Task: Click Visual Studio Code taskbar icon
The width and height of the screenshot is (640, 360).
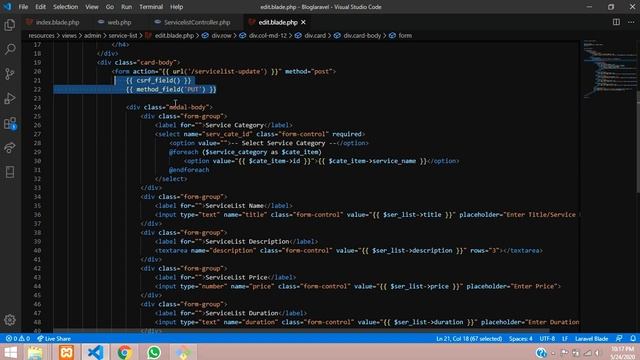Action: (96, 352)
